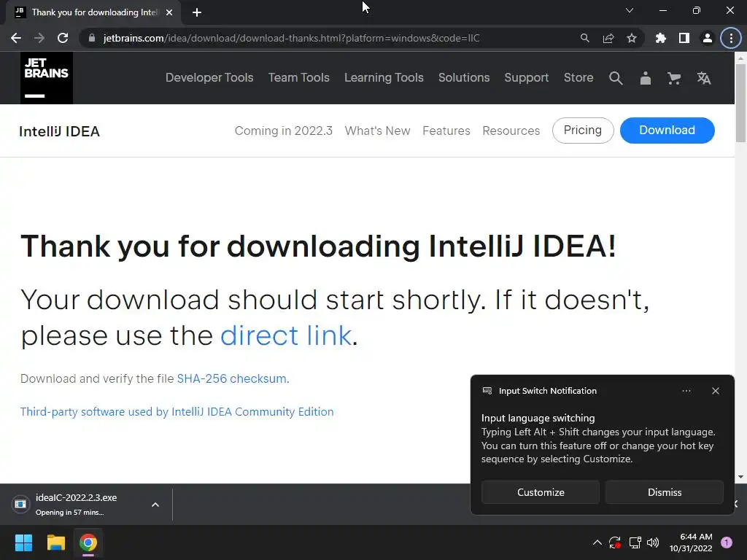
Task: Reload the current page
Action: pyautogui.click(x=63, y=38)
